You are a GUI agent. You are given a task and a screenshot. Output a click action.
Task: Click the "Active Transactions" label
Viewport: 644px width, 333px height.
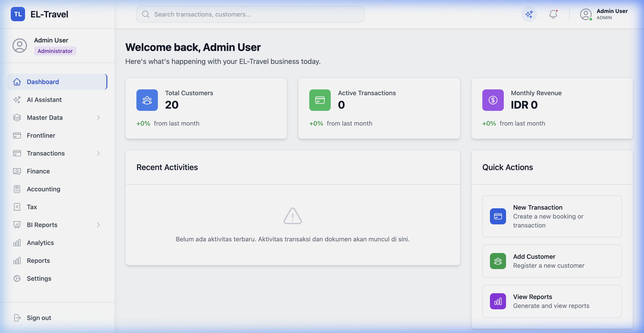[367, 93]
